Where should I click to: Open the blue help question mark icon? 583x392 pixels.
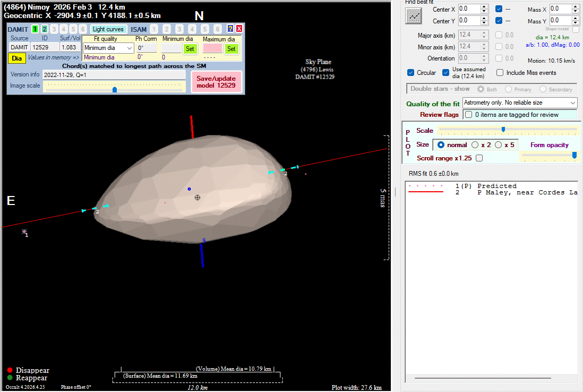coord(230,29)
